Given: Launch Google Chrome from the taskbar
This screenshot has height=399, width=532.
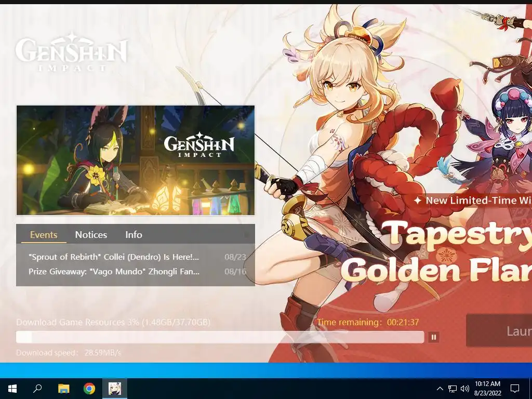Looking at the screenshot, I should coord(89,389).
